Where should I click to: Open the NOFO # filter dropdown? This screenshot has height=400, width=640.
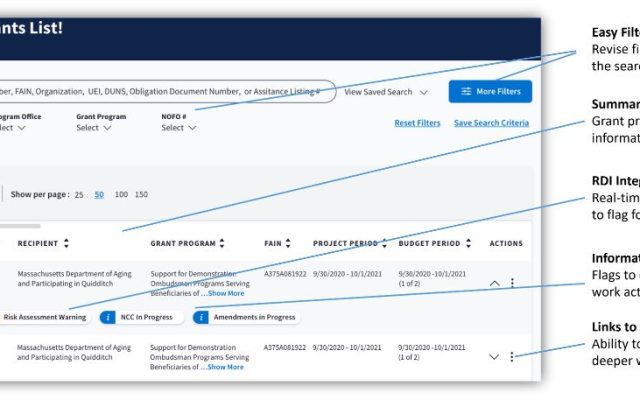click(x=179, y=128)
